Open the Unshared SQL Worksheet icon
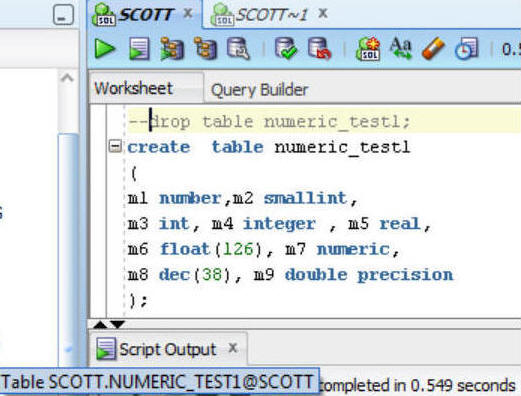The height and width of the screenshot is (396, 521). 368,49
